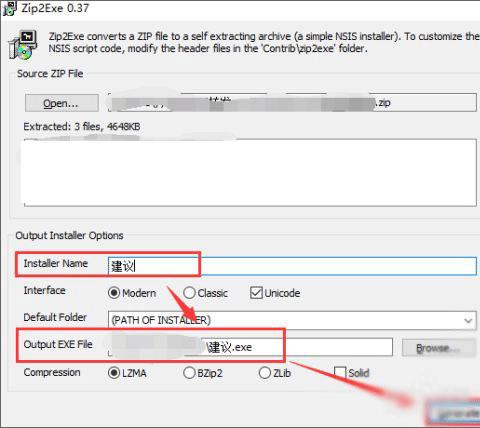Click the Installer Name text field
Image resolution: width=480 pixels, height=428 pixels.
pyautogui.click(x=292, y=266)
